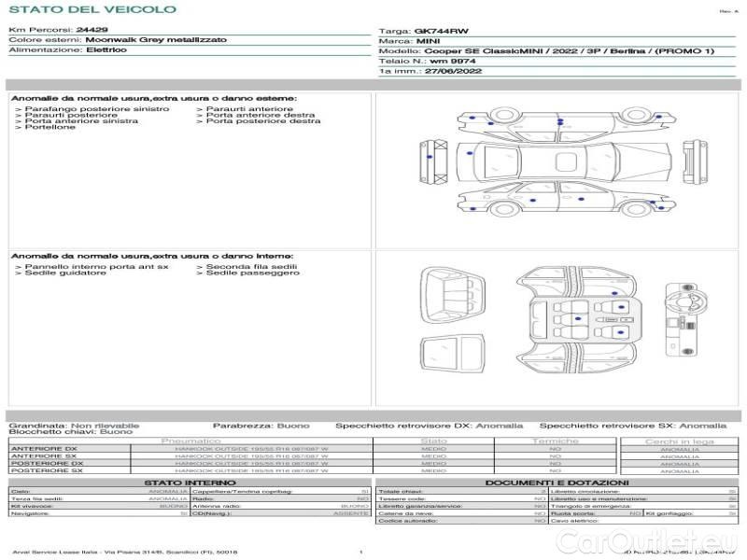
Task: Click the 'Cerchi in lega' column header
Action: click(x=679, y=441)
